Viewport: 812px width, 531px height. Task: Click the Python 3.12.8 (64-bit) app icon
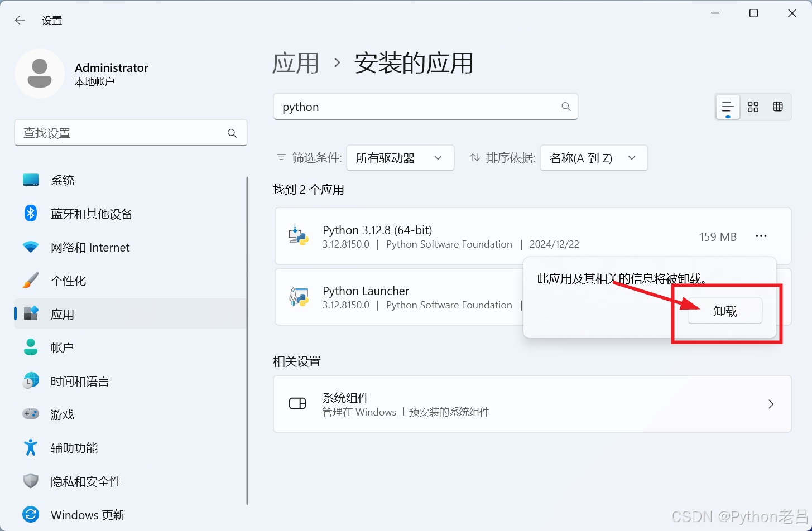pos(299,236)
